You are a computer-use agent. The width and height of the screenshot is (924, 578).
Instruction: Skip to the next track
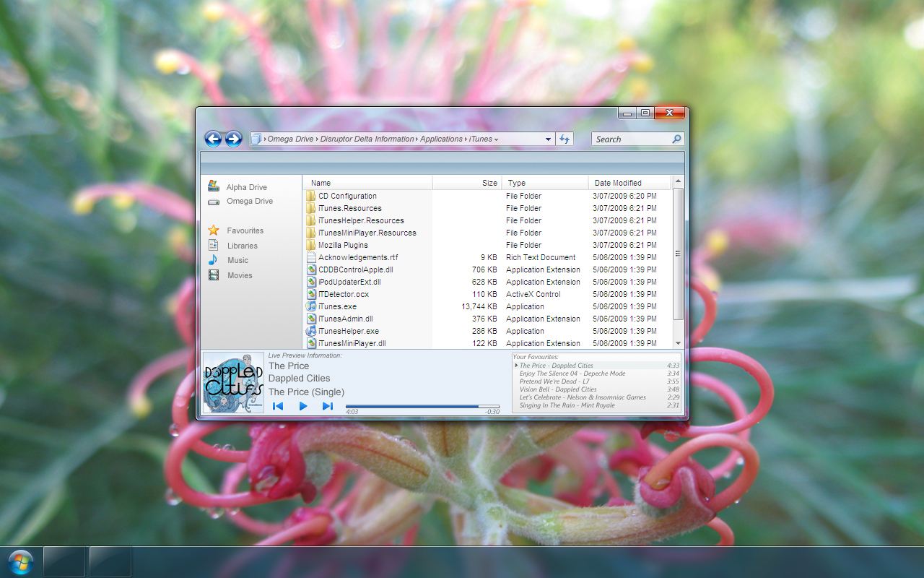327,406
